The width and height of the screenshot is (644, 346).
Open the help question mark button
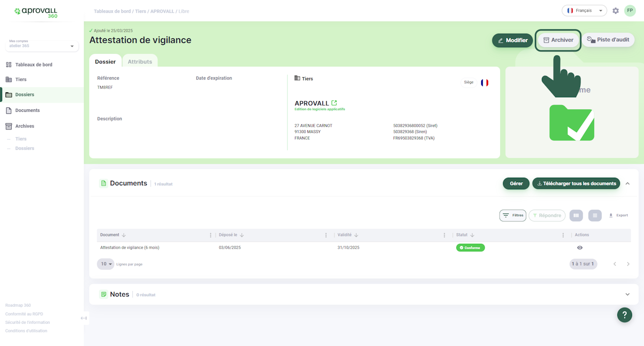[624, 315]
